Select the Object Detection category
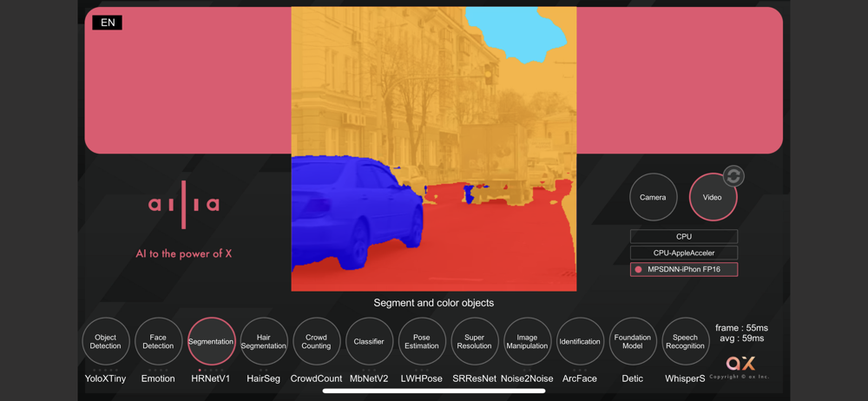 click(x=106, y=341)
